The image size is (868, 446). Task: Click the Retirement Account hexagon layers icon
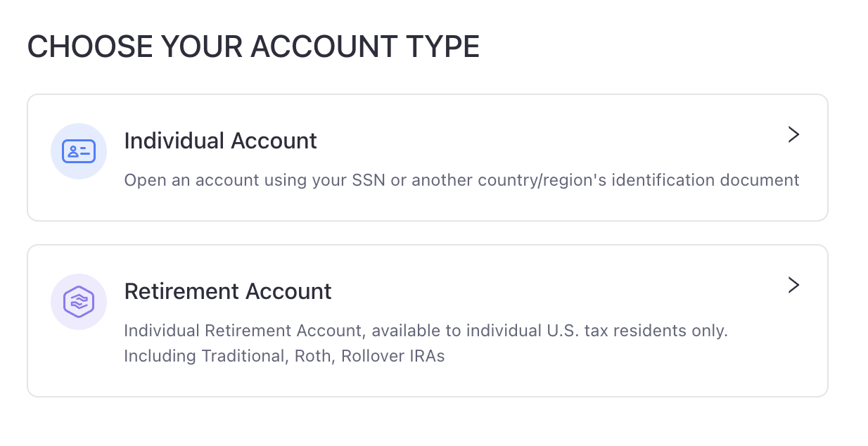click(79, 301)
